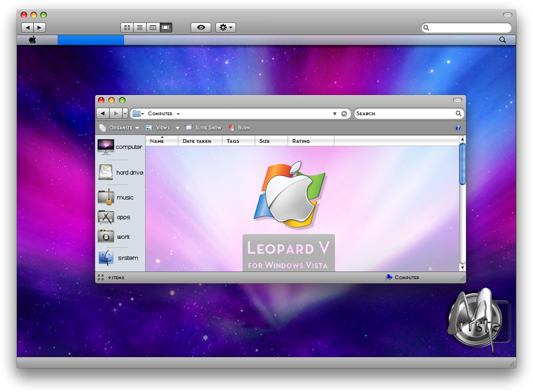Viewport: 533px width, 392px height.
Task: Click the refresh button in address bar
Action: [344, 114]
